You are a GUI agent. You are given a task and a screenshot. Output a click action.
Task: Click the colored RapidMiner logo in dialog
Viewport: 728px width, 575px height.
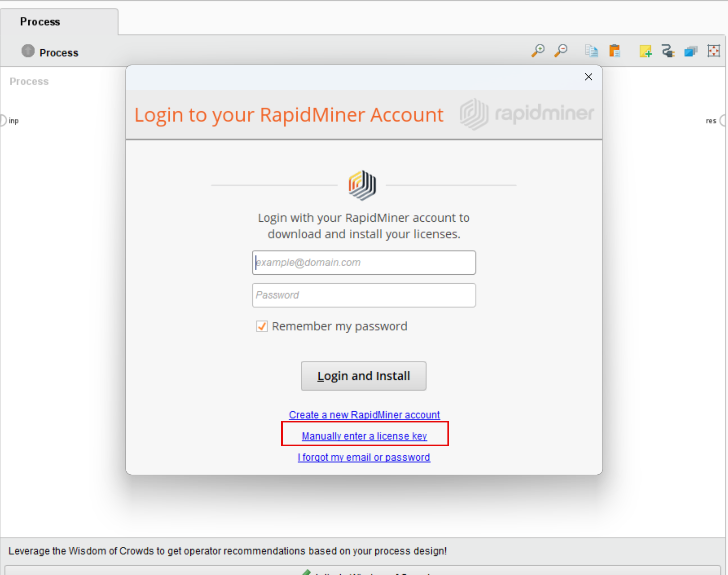coord(362,185)
